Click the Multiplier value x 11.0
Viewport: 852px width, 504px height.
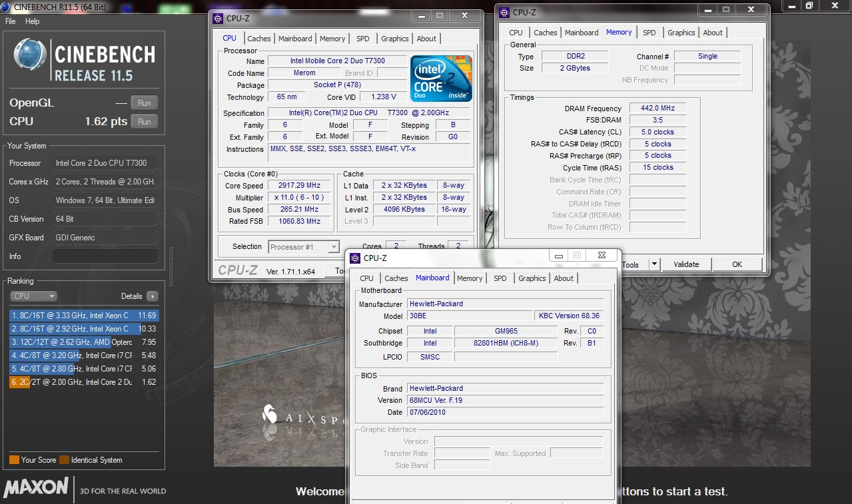pos(298,198)
